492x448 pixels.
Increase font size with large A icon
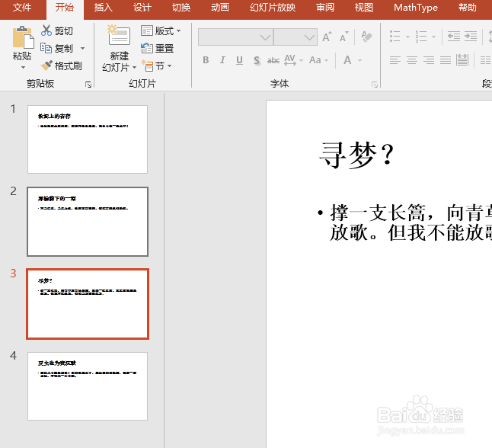pos(327,37)
